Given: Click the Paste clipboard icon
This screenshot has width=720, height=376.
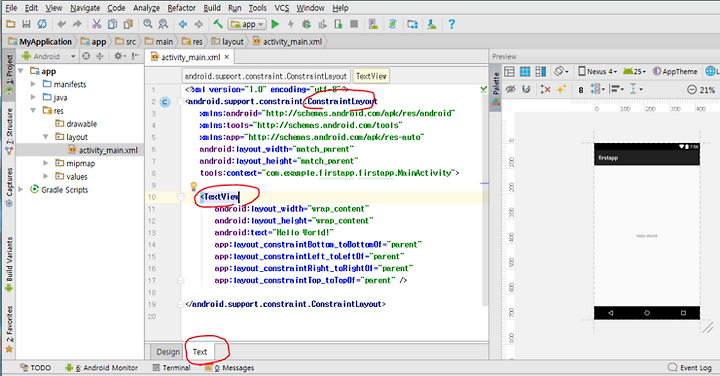Looking at the screenshot, I should [x=128, y=24].
